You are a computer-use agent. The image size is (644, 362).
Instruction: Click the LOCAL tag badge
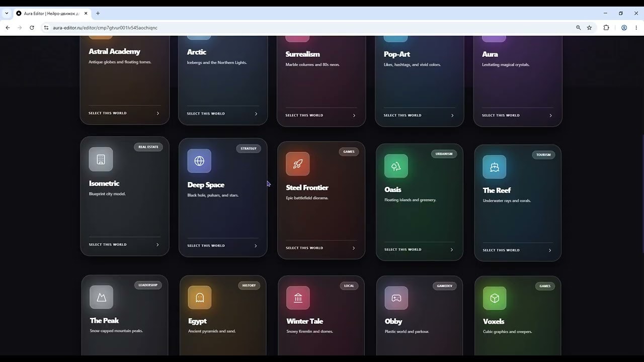click(x=349, y=286)
